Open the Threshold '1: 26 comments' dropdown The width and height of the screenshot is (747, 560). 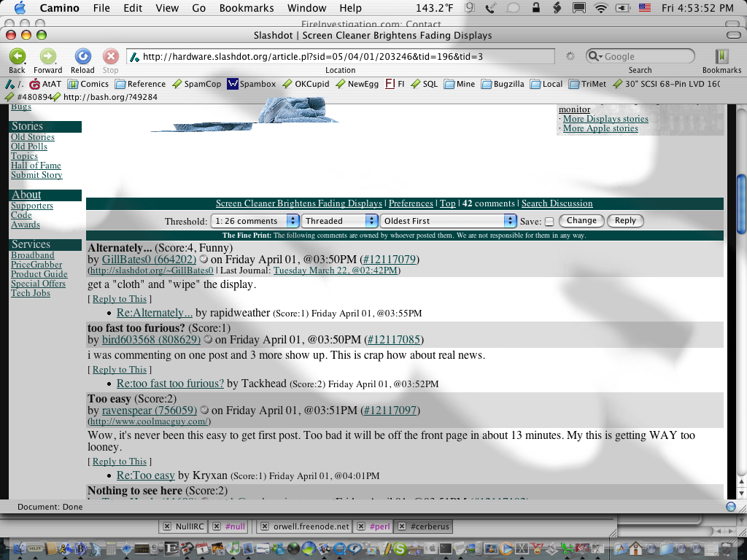click(x=255, y=221)
